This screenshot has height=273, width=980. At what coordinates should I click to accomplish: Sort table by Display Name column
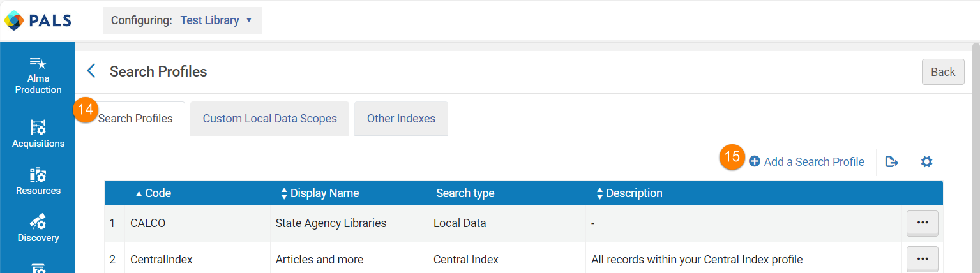pyautogui.click(x=320, y=193)
